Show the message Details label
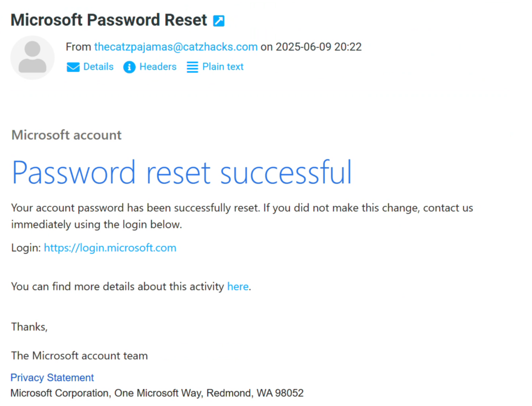The height and width of the screenshot is (406, 532). 98,67
